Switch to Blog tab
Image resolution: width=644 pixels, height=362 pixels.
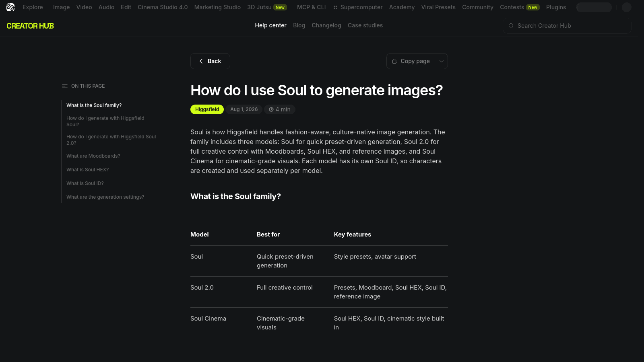pyautogui.click(x=299, y=25)
